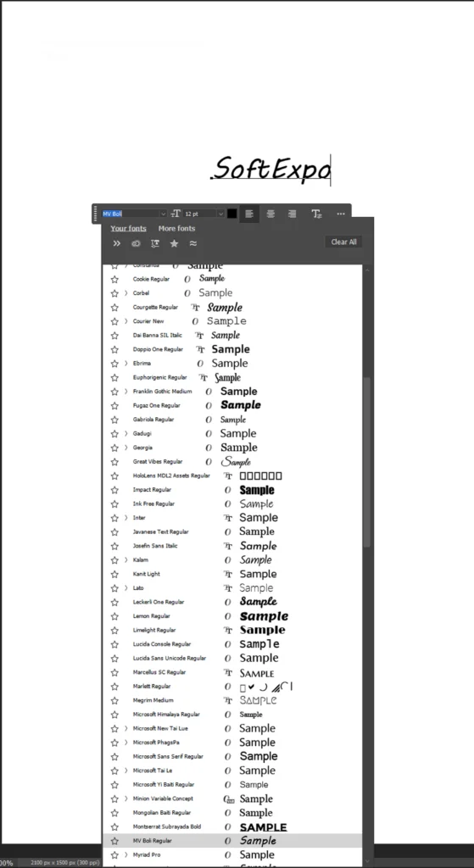Expand the Courier New font family
This screenshot has height=868, width=474.
(x=125, y=321)
